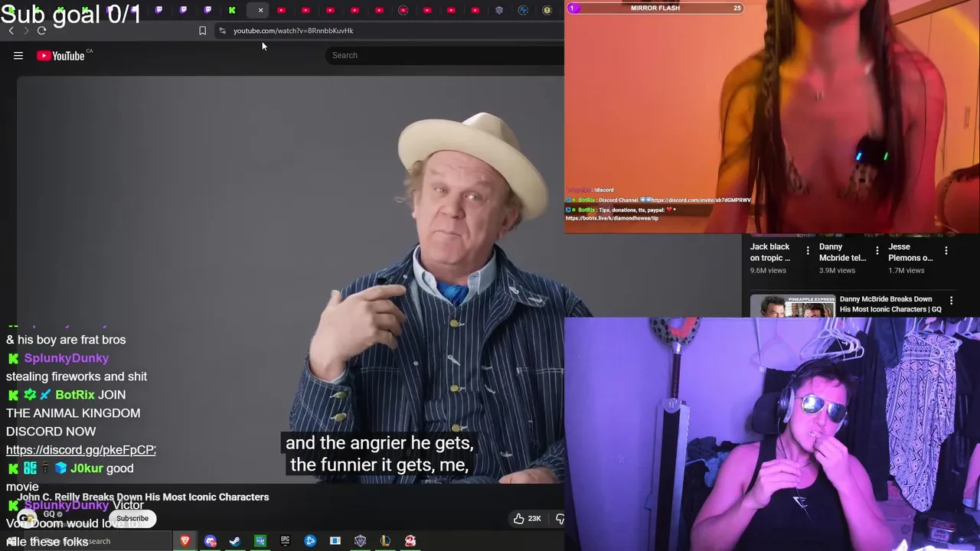Click the botrix.live tip link in stream overlay
The width and height of the screenshot is (980, 551).
pyautogui.click(x=612, y=218)
